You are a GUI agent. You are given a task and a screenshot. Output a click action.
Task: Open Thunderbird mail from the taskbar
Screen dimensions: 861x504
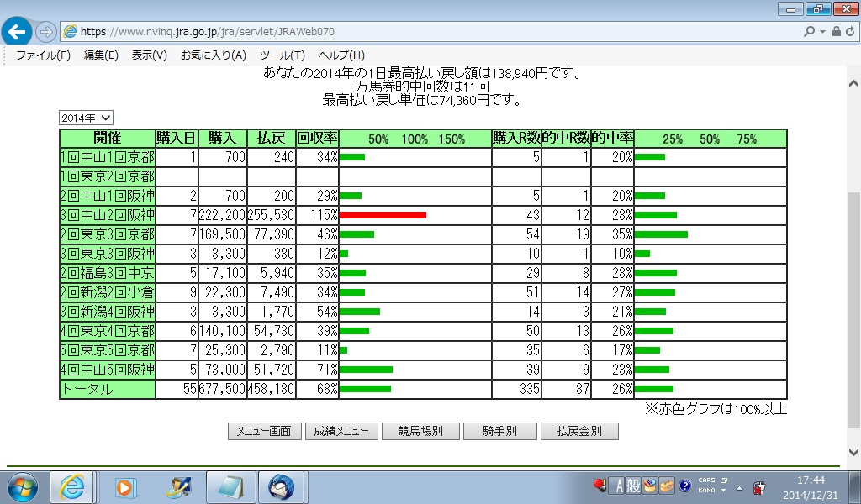click(x=281, y=486)
